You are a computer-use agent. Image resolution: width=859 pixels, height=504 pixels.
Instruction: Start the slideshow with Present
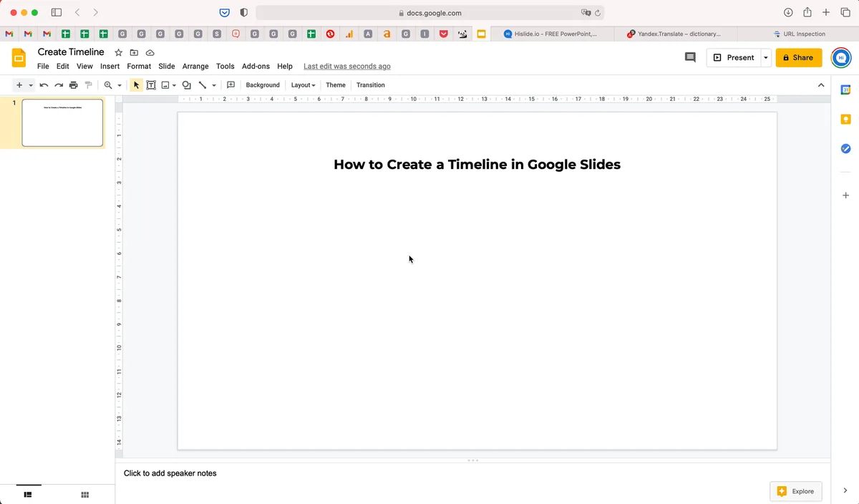coord(734,57)
